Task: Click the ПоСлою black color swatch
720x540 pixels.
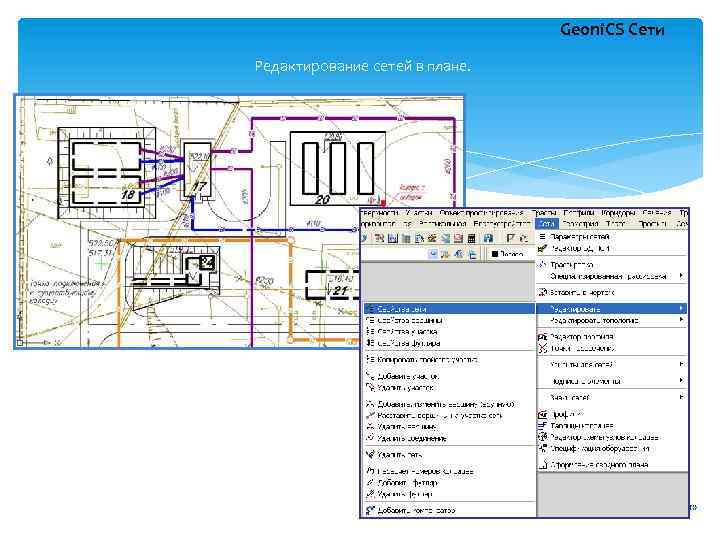Action: click(x=495, y=254)
